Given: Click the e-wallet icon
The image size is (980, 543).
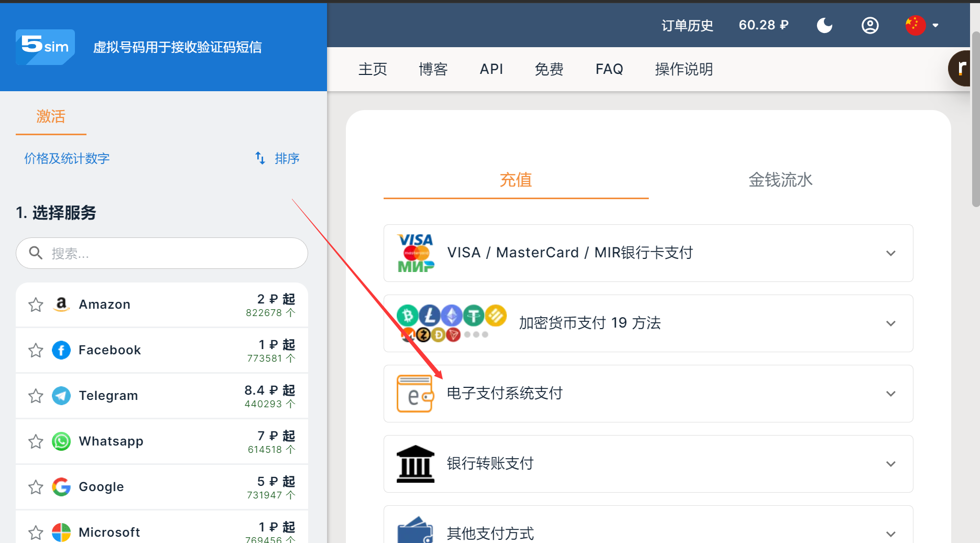Looking at the screenshot, I should (x=415, y=394).
